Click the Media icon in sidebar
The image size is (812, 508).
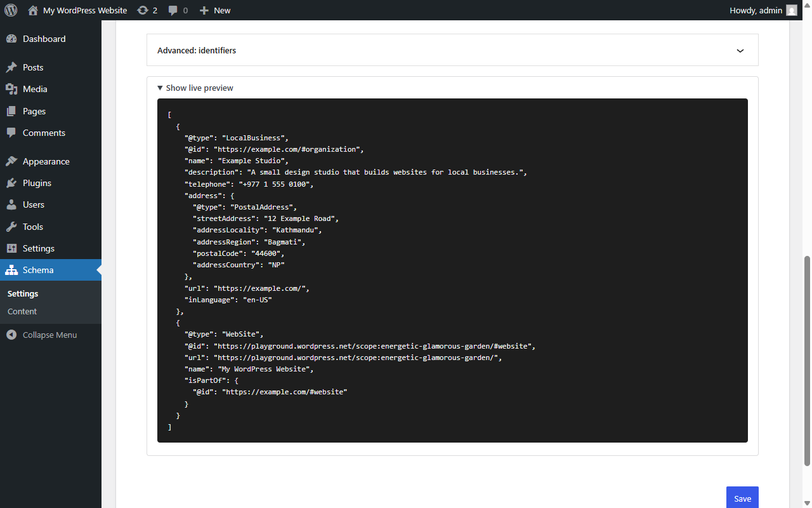pyautogui.click(x=11, y=89)
